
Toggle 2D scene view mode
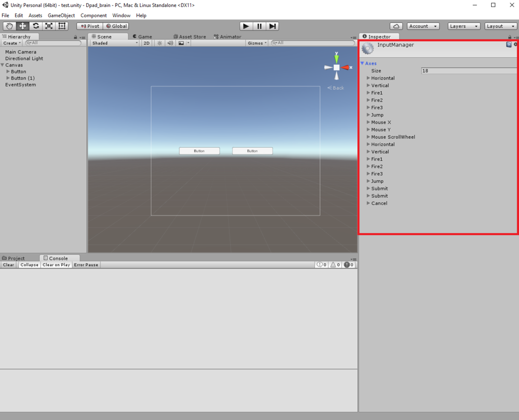pyautogui.click(x=146, y=43)
